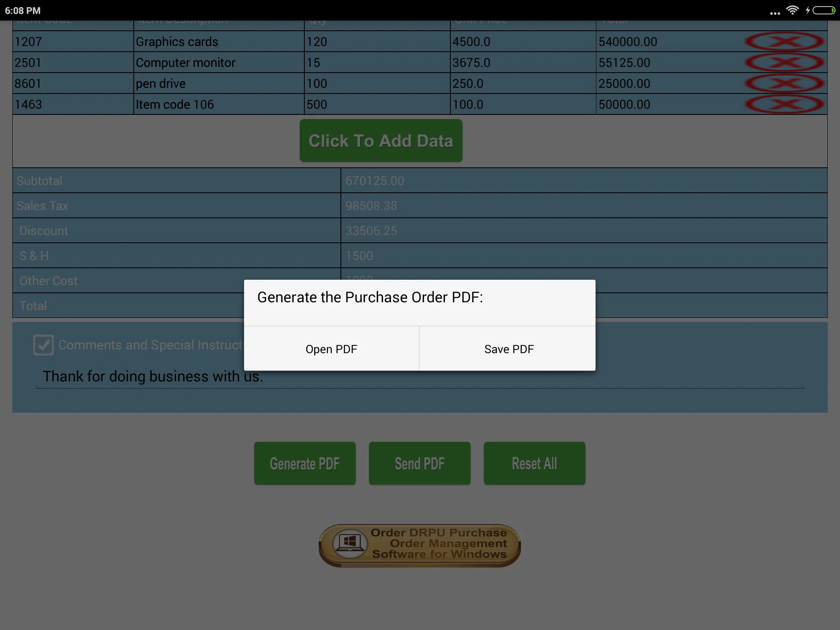840x630 pixels.
Task: Click the Computer monitor description cell
Action: pyautogui.click(x=219, y=62)
